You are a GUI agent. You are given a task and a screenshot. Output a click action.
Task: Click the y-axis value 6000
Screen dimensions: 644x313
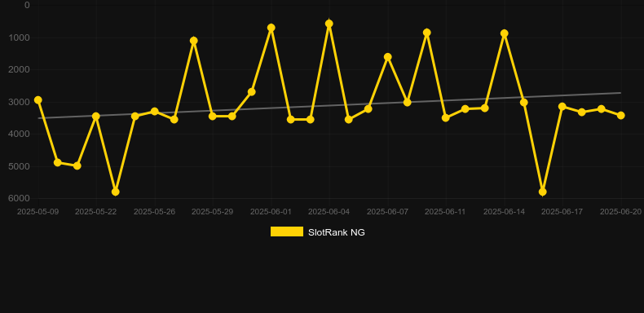(19, 198)
